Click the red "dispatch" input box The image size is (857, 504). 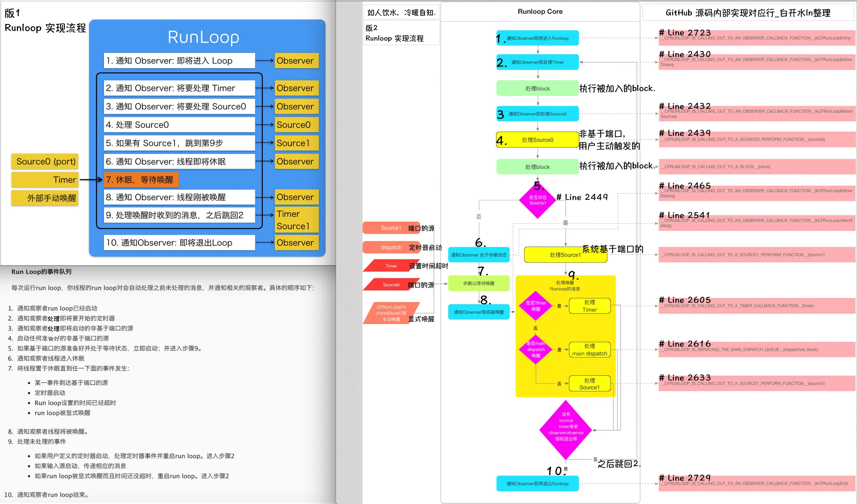click(x=391, y=248)
